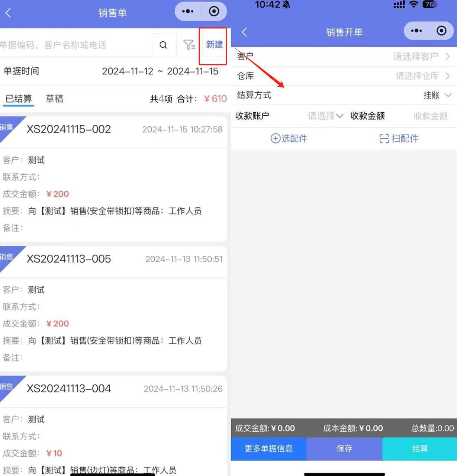
Task: Tap the ¥10 deal amount
Action: [54, 453]
